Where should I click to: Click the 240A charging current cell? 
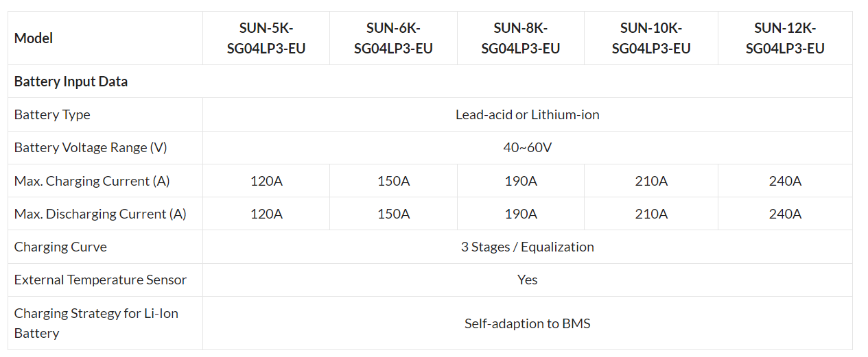[785, 181]
